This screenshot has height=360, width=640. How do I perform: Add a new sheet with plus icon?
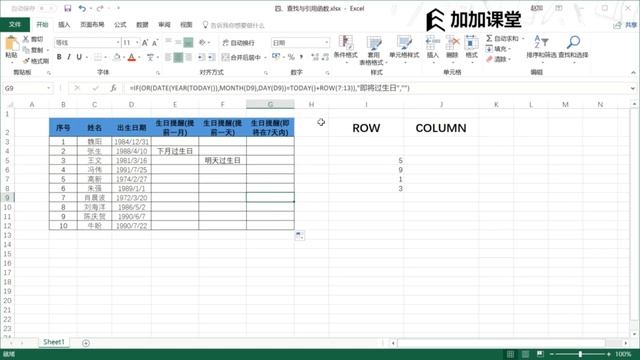(86, 343)
